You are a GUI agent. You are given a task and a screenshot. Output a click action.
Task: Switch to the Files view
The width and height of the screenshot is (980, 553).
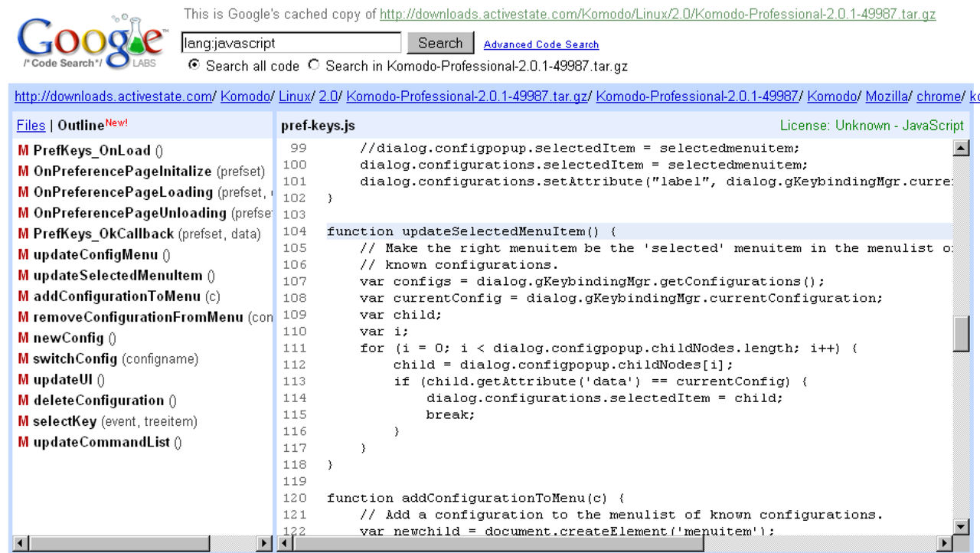coord(30,125)
